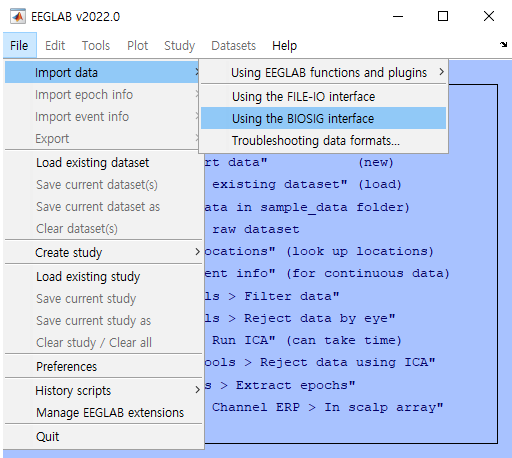The height and width of the screenshot is (458, 512).
Task: Maximize the EEGLAB window
Action: (443, 16)
